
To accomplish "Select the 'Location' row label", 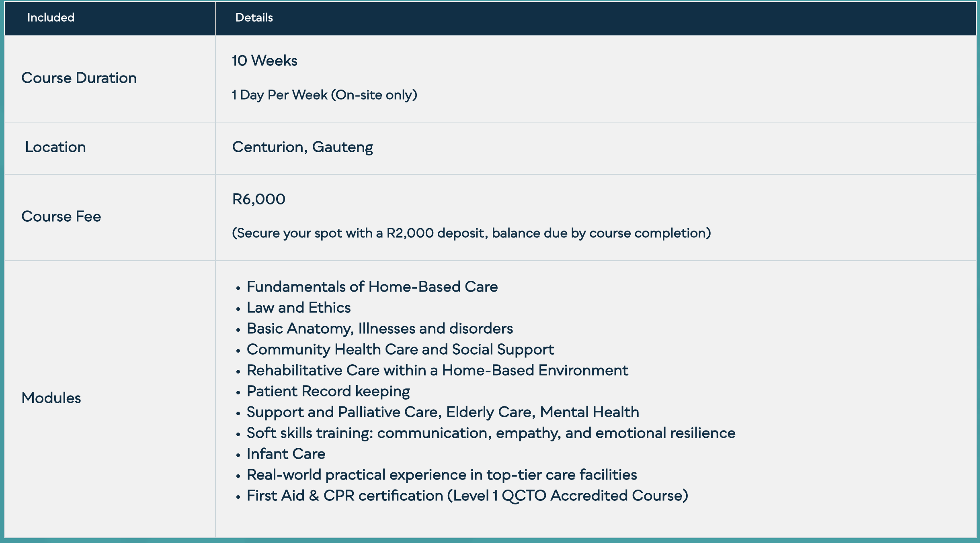I will click(55, 147).
